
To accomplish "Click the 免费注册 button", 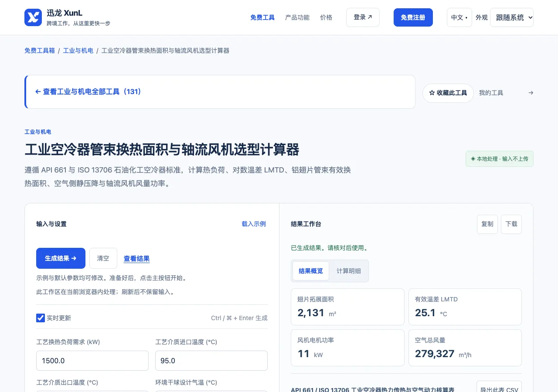I will coord(413,17).
